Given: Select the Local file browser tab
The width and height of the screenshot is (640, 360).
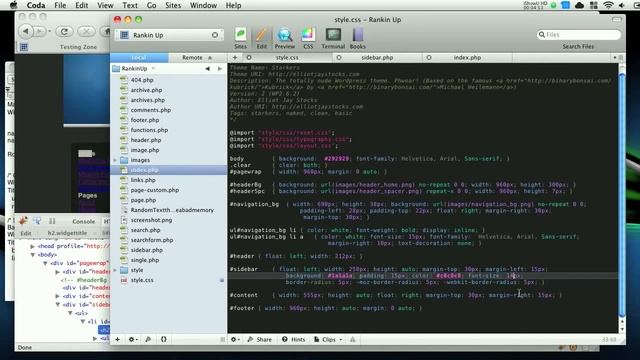Looking at the screenshot, I should point(139,58).
